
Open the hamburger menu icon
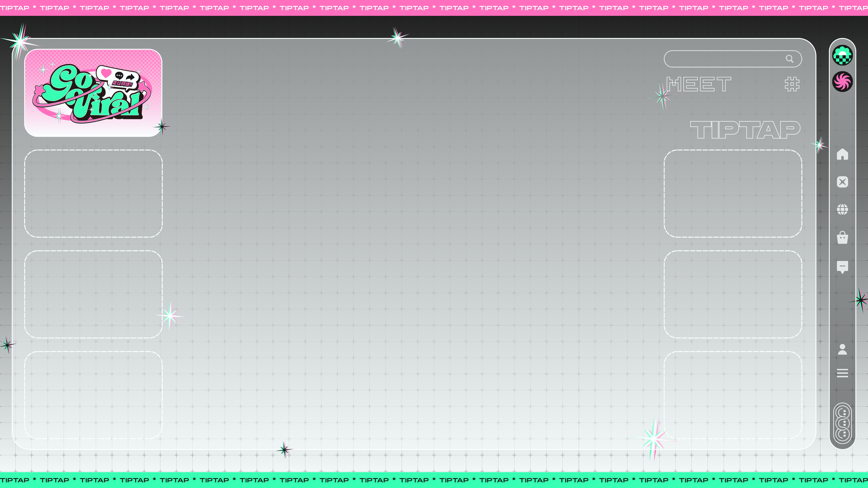(x=842, y=373)
